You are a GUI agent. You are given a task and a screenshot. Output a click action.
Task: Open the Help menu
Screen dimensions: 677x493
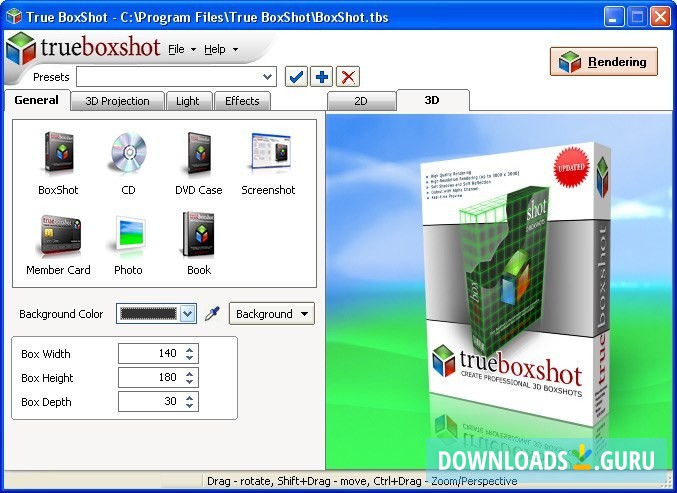(221, 49)
